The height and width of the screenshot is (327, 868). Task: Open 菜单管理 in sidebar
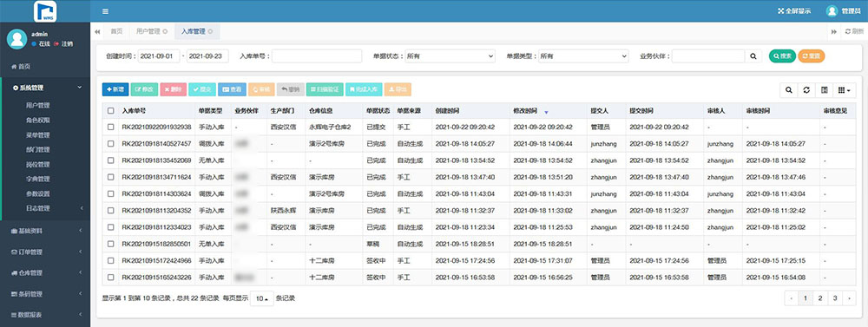point(37,134)
